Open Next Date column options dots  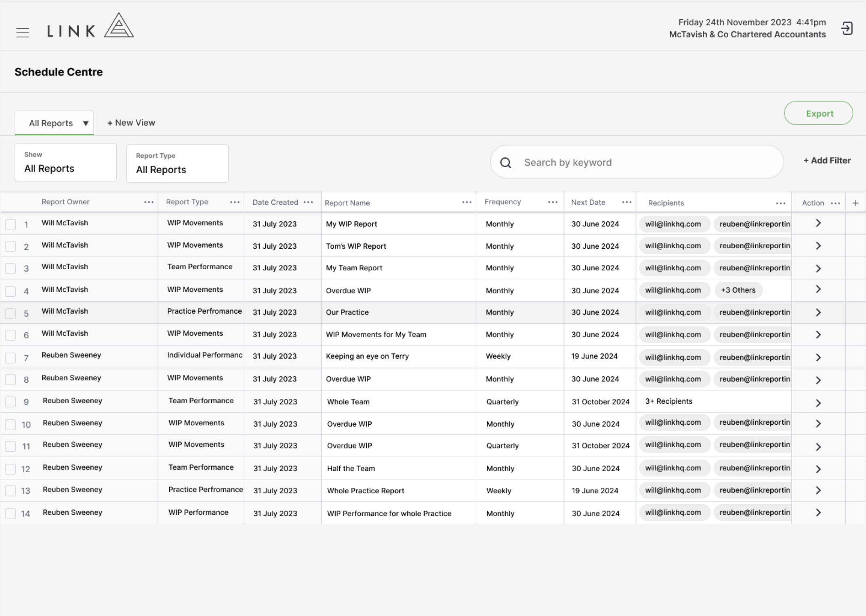tap(627, 202)
